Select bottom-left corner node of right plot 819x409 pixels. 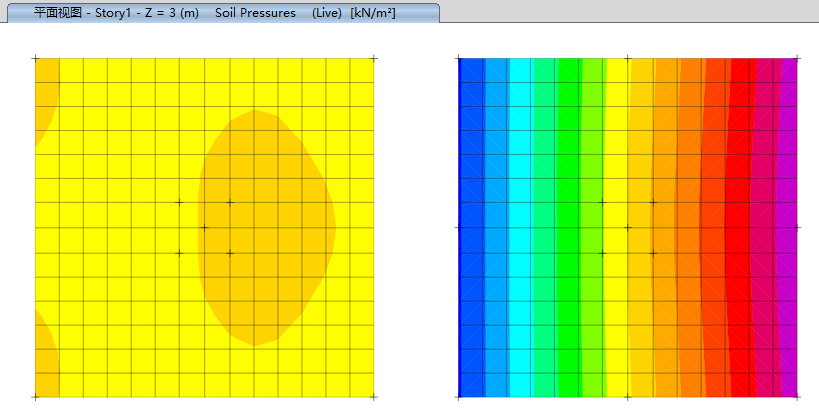459,397
